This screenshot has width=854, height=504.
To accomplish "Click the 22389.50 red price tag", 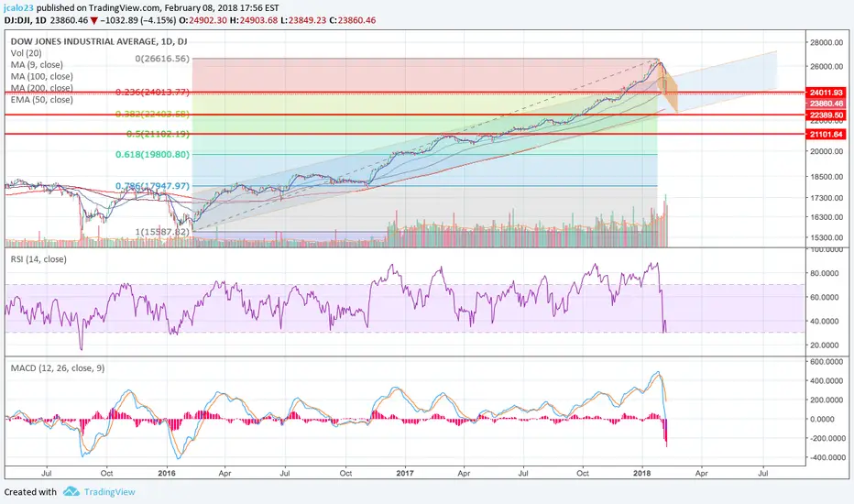I will coord(827,115).
